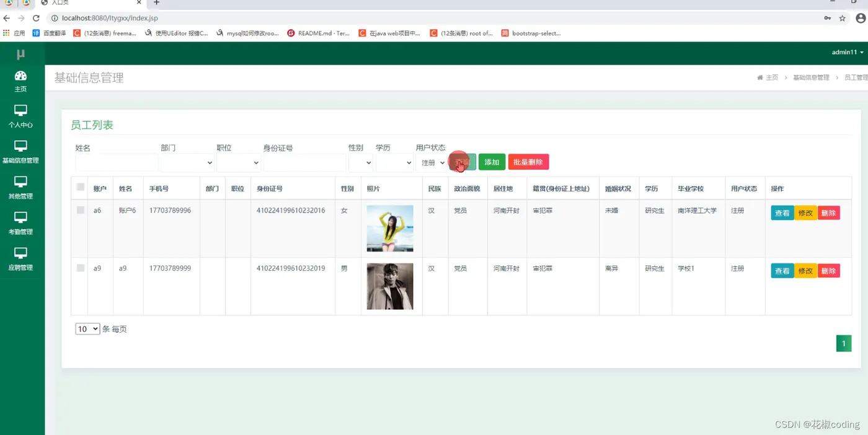The image size is (868, 435).
Task: Switch to the second pinned browser tab
Action: 26,3
